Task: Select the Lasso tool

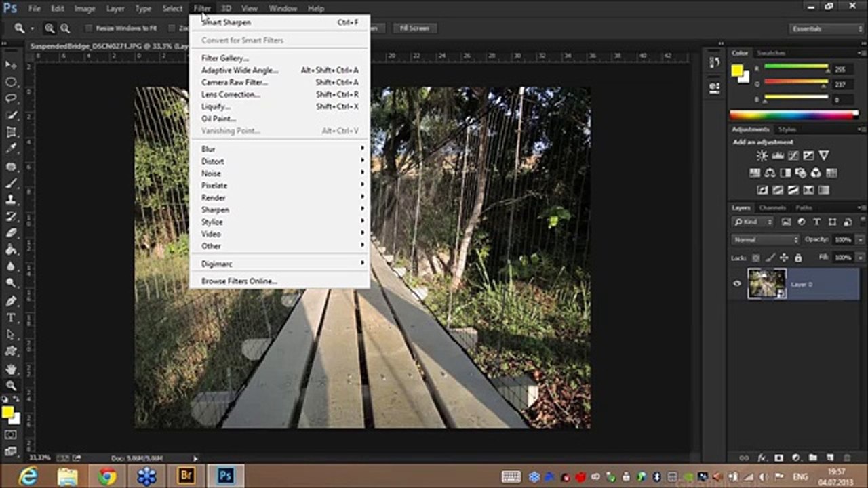Action: click(12, 99)
